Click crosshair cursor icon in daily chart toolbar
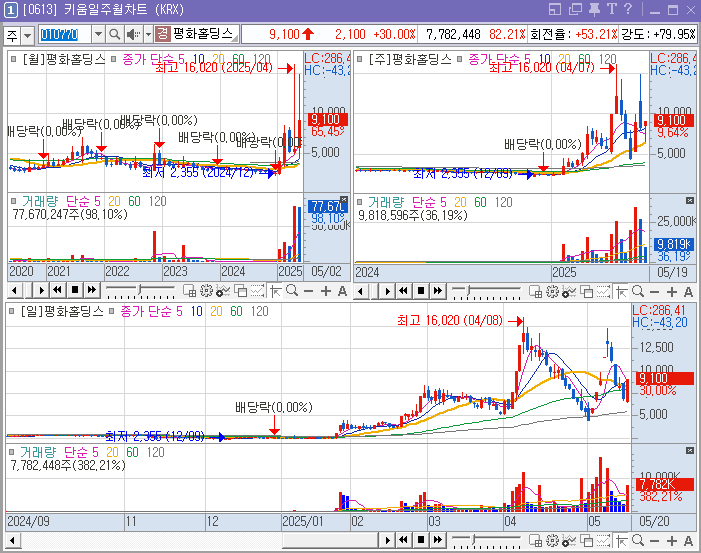This screenshot has width=701, height=553. (621, 540)
